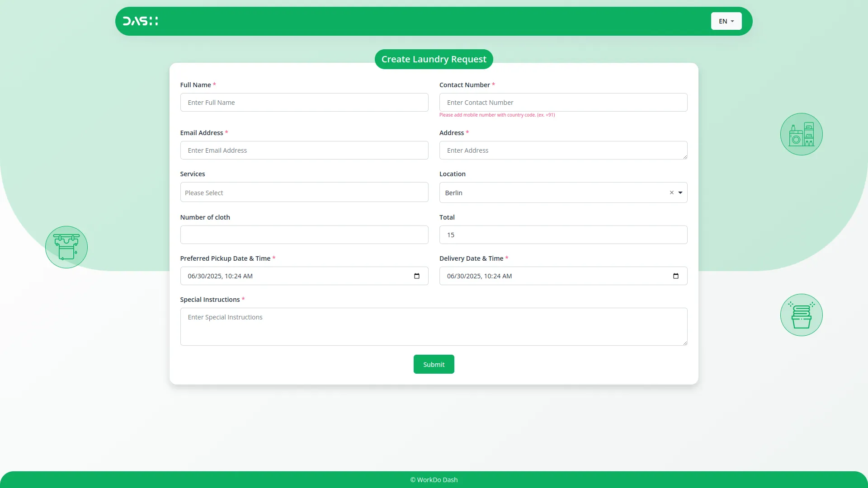868x488 pixels.
Task: Click the laundry basket illustration on the left
Action: coord(66,247)
